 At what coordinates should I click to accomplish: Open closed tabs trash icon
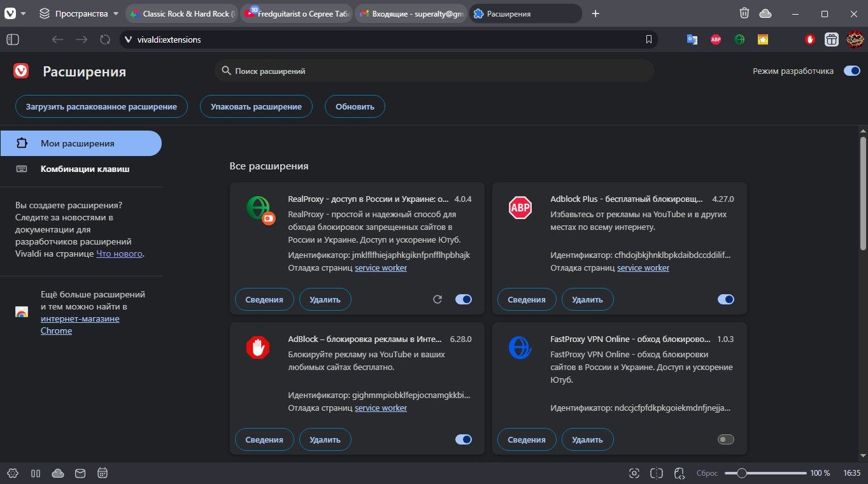[x=744, y=13]
